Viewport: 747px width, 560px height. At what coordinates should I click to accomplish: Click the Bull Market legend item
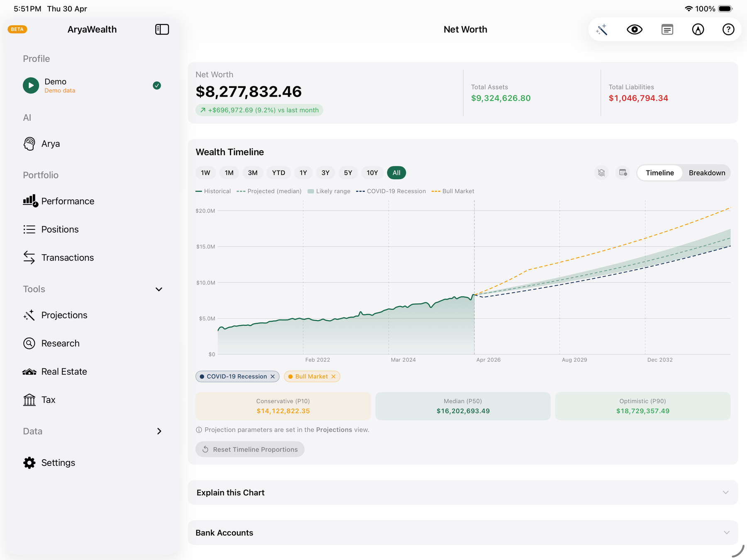coord(453,191)
